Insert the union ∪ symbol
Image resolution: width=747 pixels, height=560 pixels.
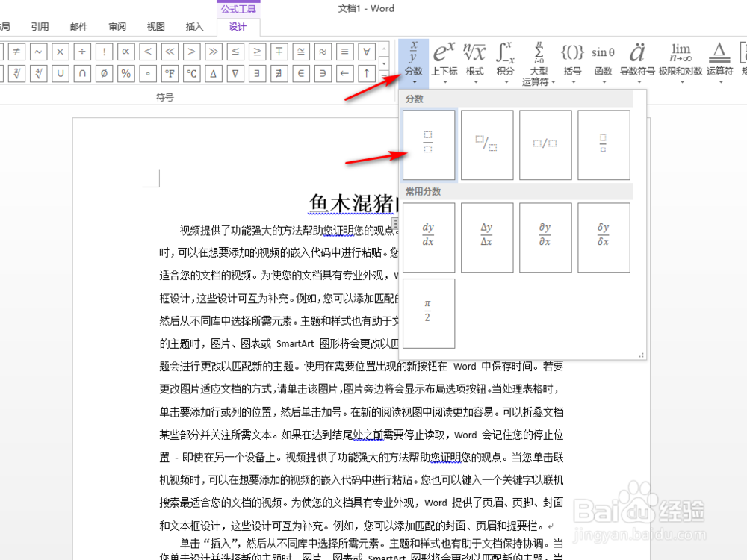click(x=60, y=74)
